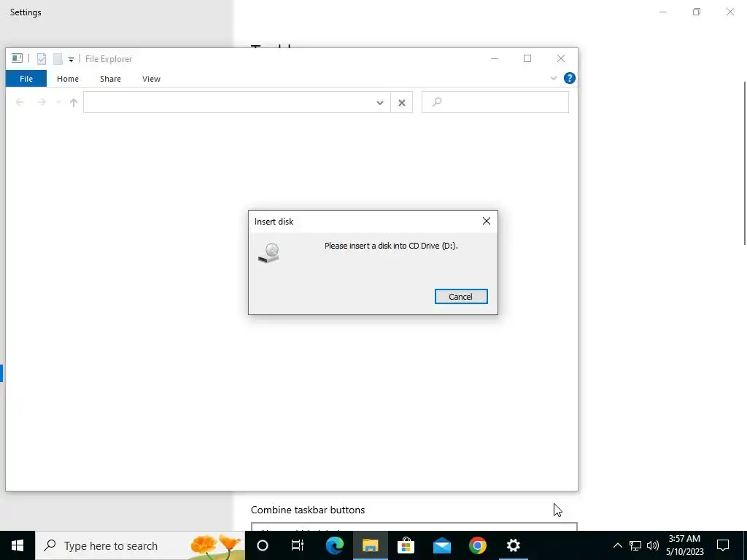Open the notification center icon
The height and width of the screenshot is (560, 747).
(x=723, y=545)
